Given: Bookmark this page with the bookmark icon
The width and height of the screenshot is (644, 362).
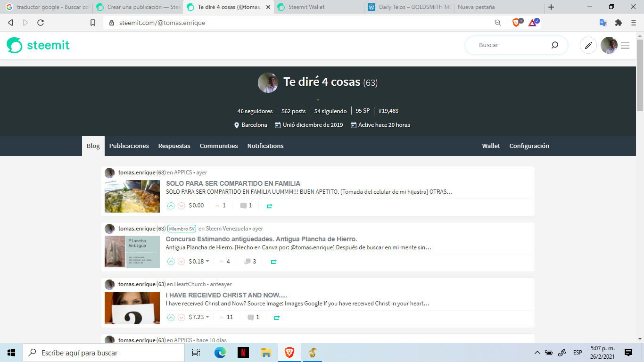Looking at the screenshot, I should [x=93, y=23].
